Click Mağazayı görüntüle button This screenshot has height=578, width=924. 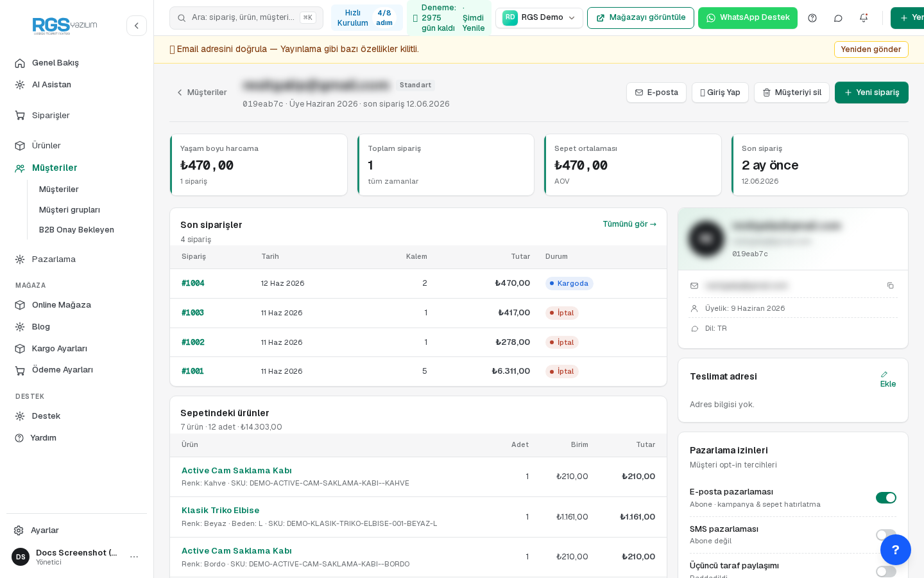click(640, 18)
